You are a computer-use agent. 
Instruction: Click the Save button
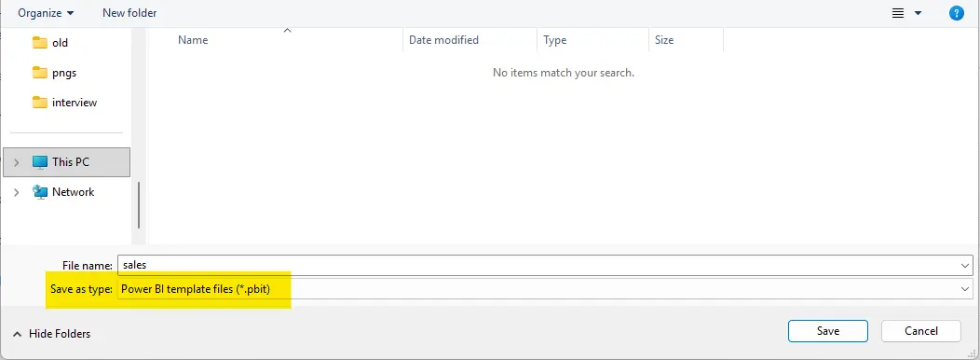[828, 331]
